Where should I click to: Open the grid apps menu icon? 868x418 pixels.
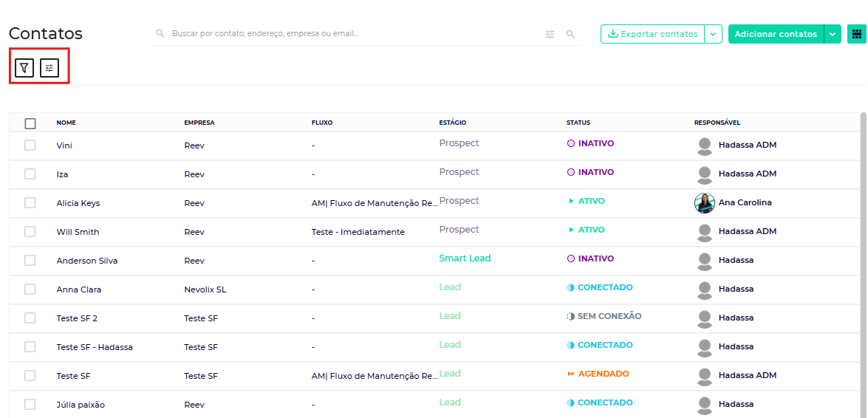click(856, 34)
